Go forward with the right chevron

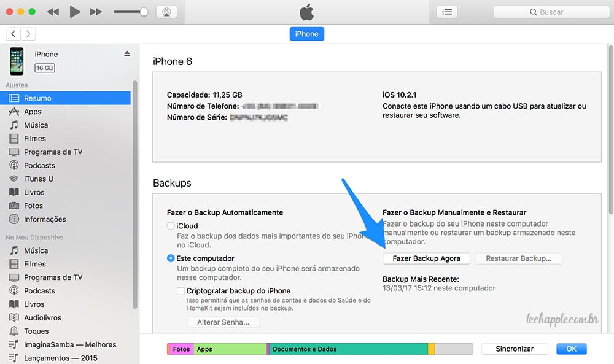tap(28, 34)
